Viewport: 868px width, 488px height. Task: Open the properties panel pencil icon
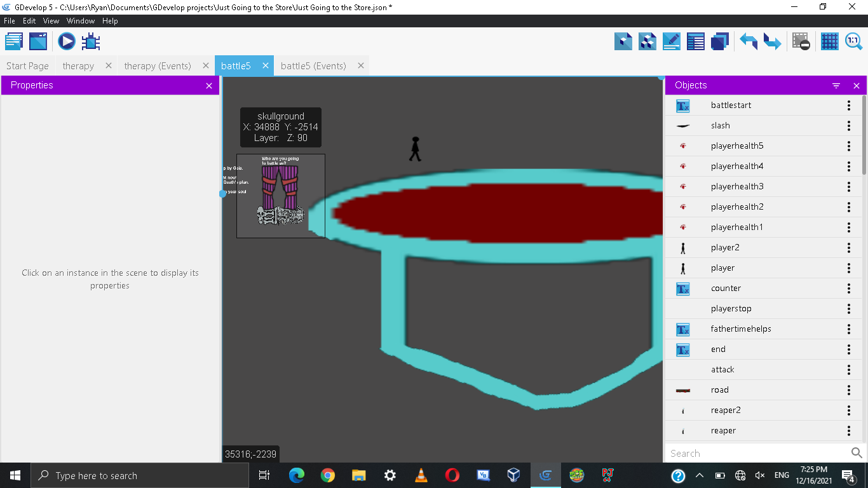pos(672,42)
